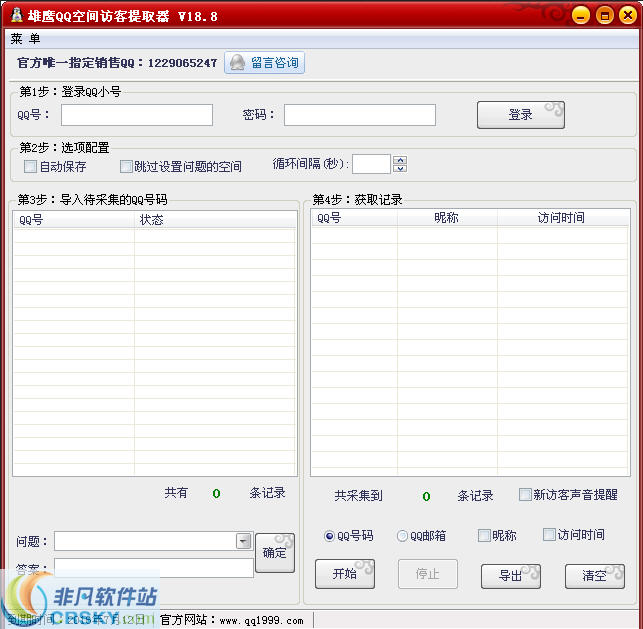Click the 清空 button
This screenshot has width=643, height=629.
pos(595,576)
